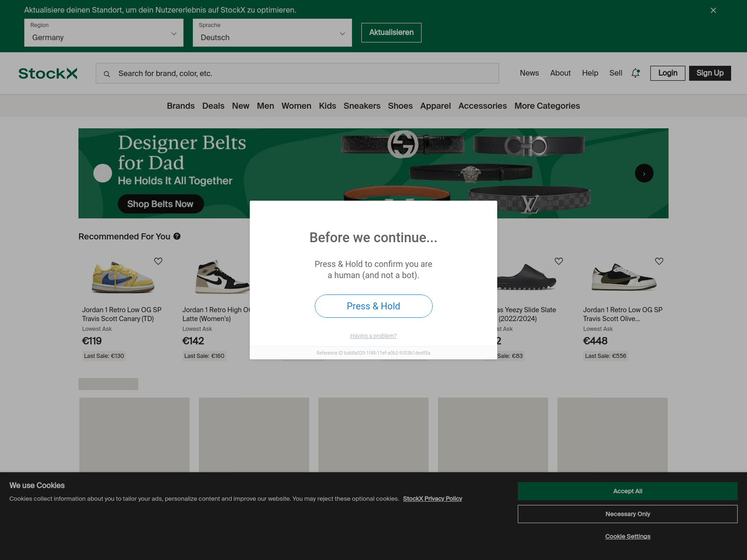Close the location update banner
The image size is (747, 560).
(713, 10)
